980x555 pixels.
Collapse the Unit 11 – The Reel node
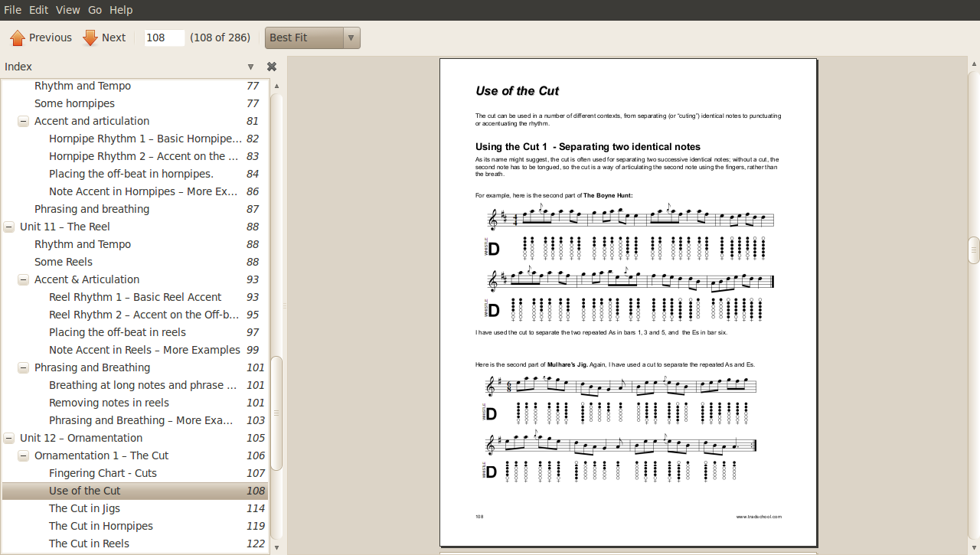coord(8,227)
